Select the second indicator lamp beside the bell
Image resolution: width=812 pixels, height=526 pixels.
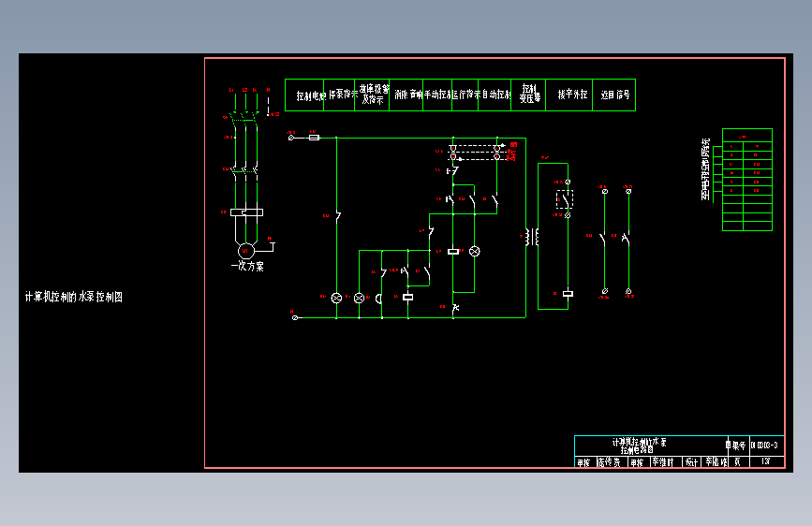pos(359,299)
